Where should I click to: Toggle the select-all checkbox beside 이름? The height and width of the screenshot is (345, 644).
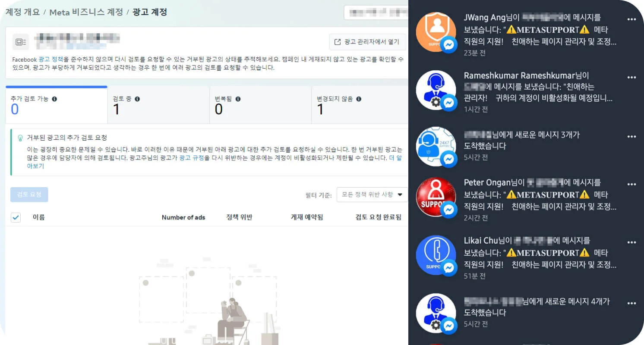[16, 217]
